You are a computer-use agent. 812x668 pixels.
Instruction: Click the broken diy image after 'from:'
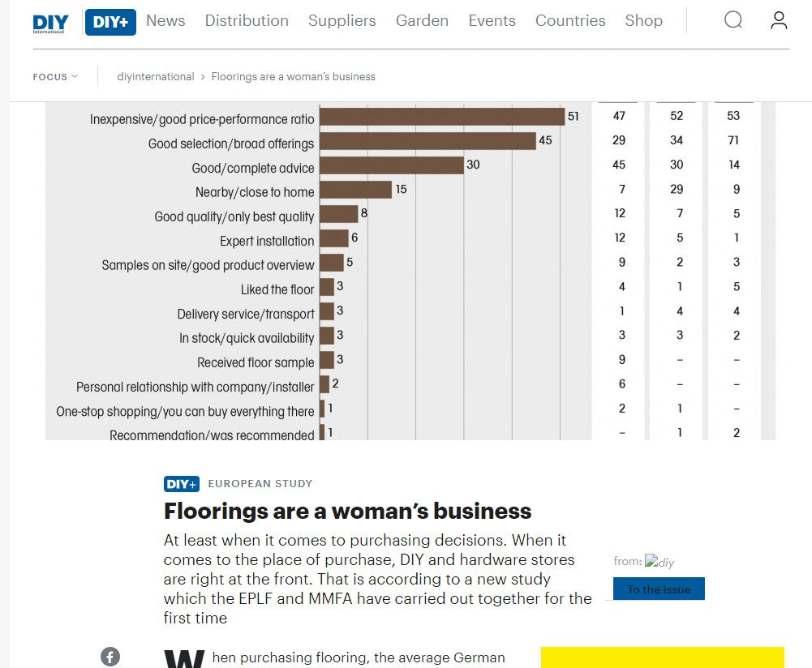pyautogui.click(x=659, y=562)
